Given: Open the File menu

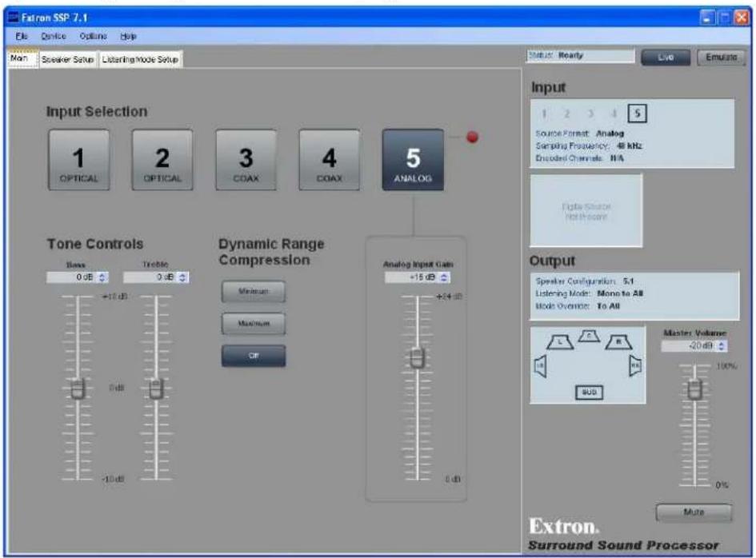Looking at the screenshot, I should (x=22, y=36).
